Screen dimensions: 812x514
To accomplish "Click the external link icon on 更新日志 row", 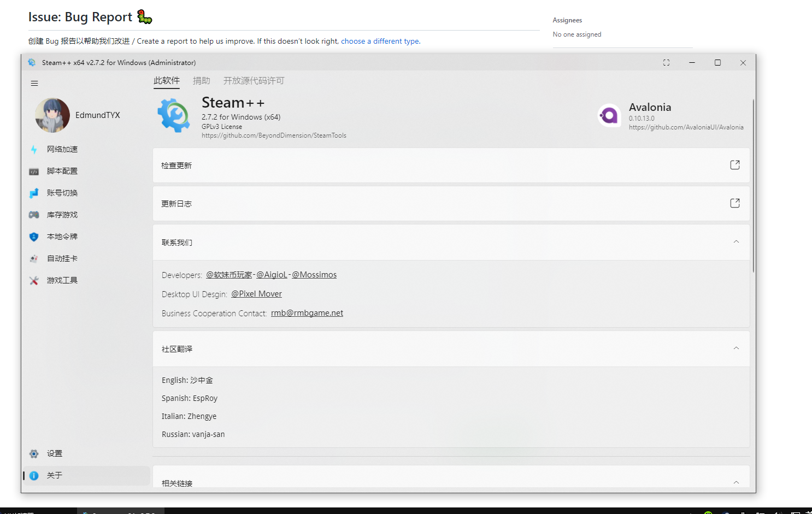I will pos(735,203).
